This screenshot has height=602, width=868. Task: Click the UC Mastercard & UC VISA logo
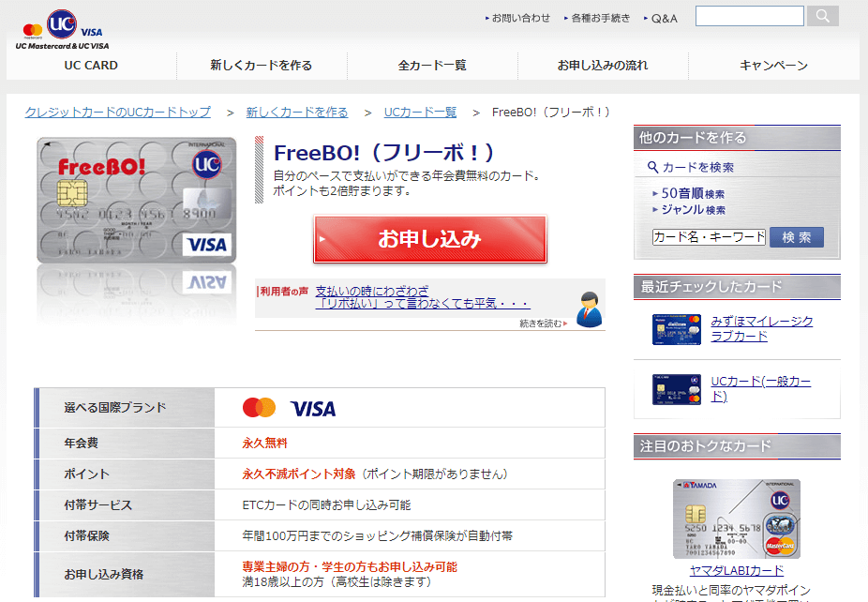tap(62, 30)
